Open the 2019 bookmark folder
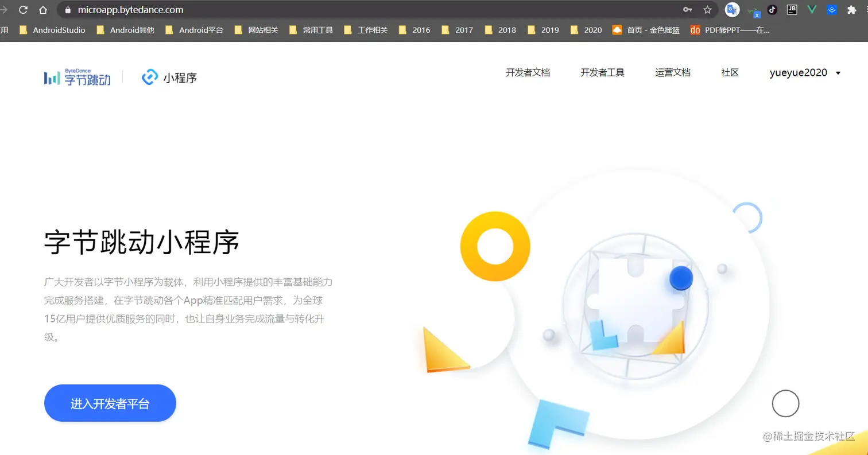Screen dimensions: 868x455 coord(543,30)
